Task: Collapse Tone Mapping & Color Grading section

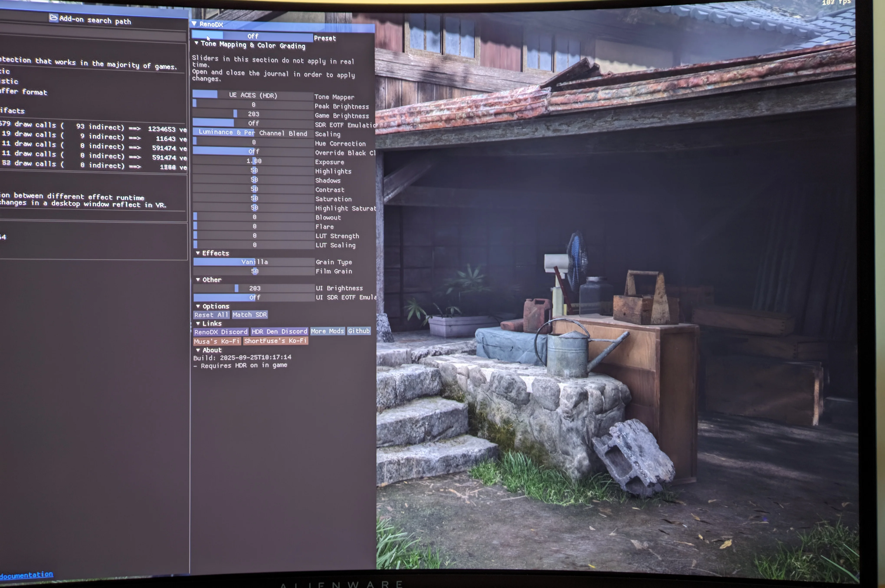Action: click(x=197, y=43)
